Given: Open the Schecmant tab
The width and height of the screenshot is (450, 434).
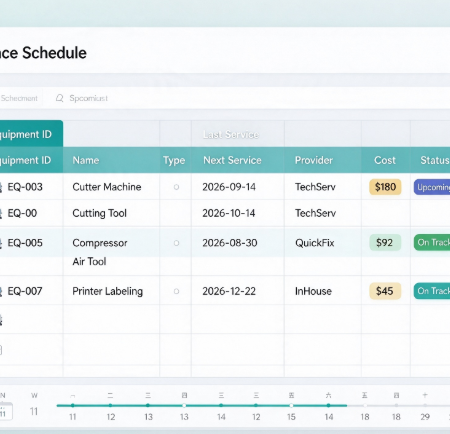Looking at the screenshot, I should (x=19, y=98).
